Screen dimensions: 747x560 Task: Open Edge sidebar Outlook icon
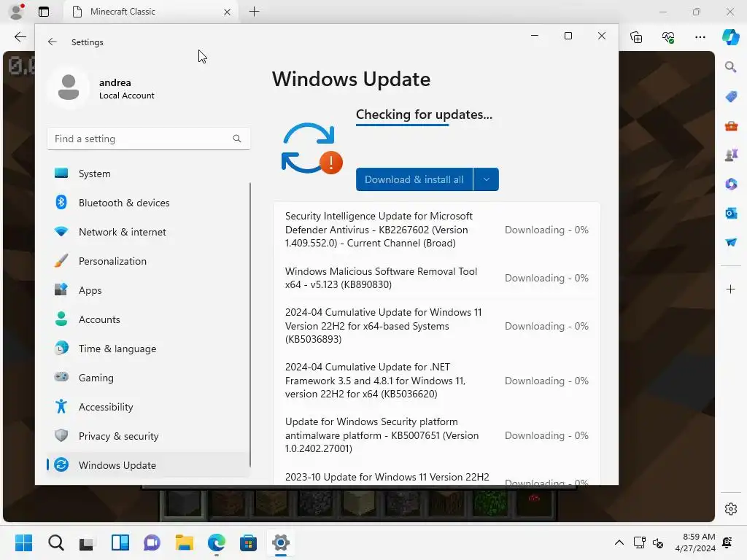pyautogui.click(x=731, y=213)
